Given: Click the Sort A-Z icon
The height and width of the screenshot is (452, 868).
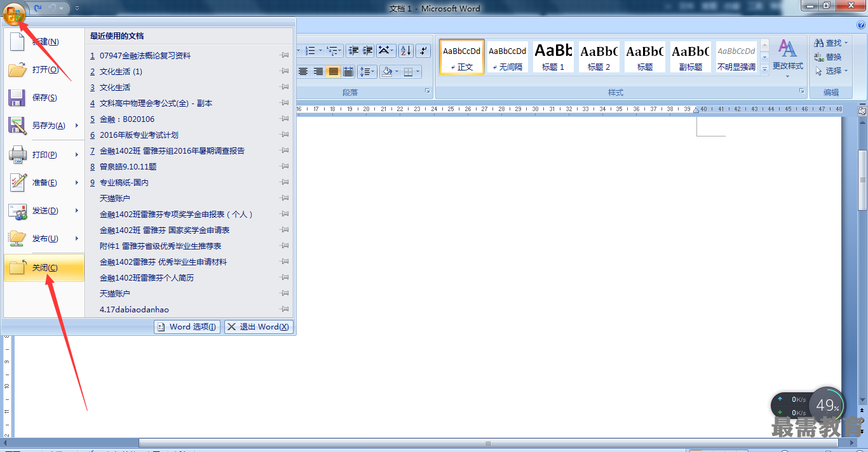Looking at the screenshot, I should click(407, 50).
